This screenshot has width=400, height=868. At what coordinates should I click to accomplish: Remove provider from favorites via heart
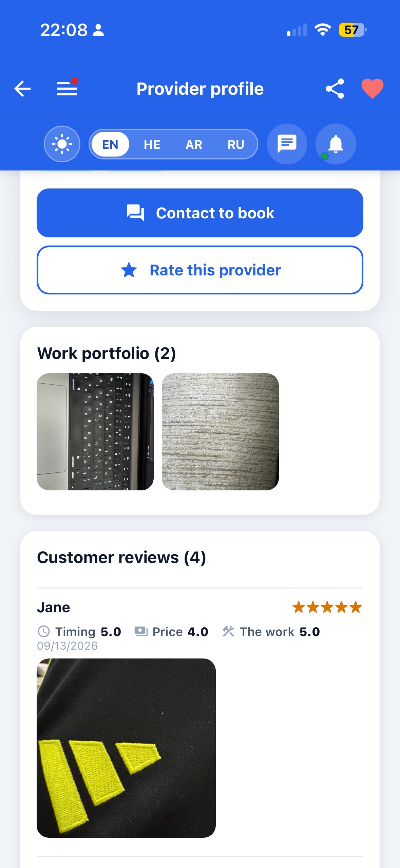[x=372, y=89]
